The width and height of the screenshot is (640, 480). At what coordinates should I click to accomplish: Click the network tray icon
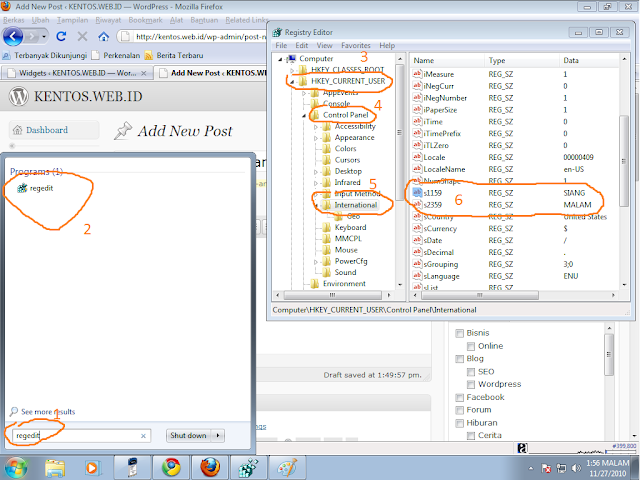coord(562,468)
